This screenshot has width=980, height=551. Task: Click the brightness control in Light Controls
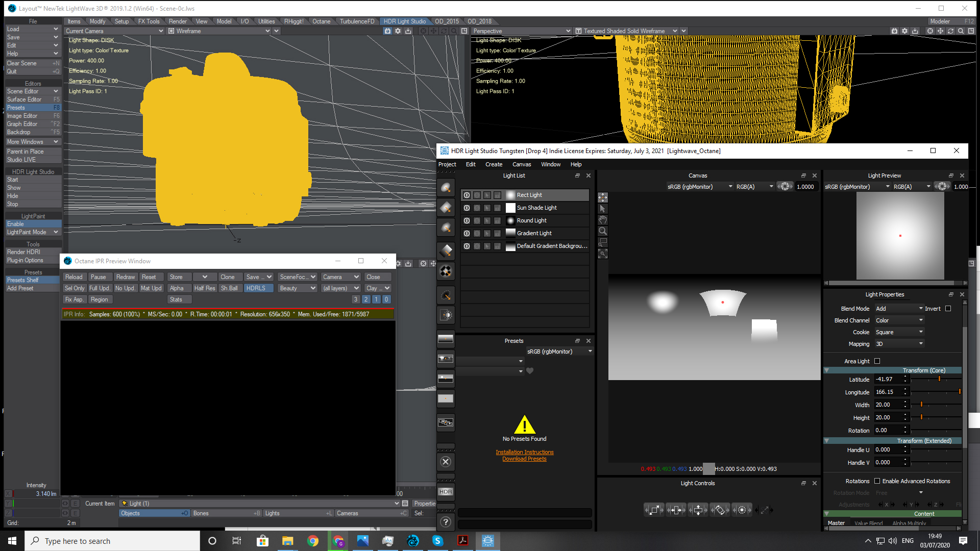[742, 510]
